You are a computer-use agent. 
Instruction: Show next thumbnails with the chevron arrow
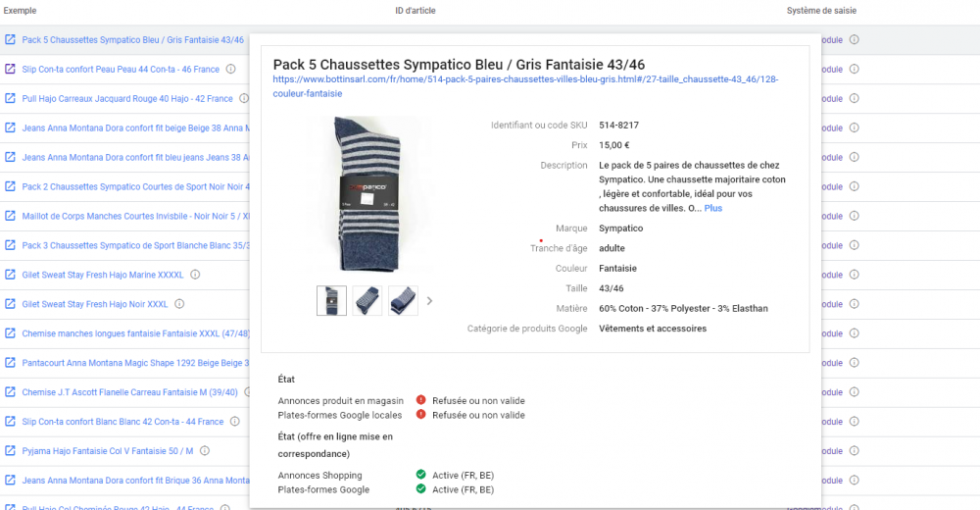tap(429, 301)
